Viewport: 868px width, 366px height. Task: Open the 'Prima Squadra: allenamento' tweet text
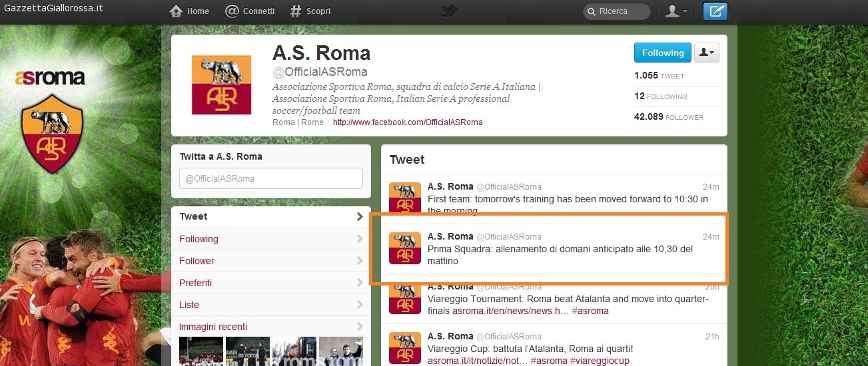560,255
